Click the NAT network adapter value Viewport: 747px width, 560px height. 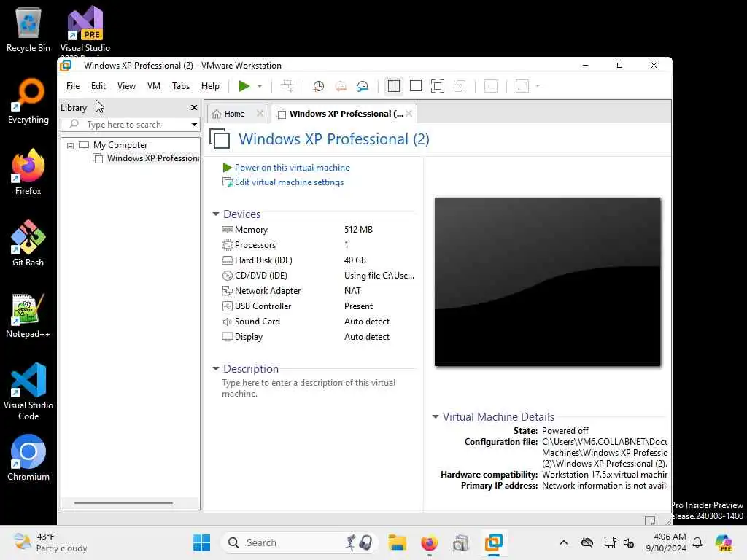352,290
